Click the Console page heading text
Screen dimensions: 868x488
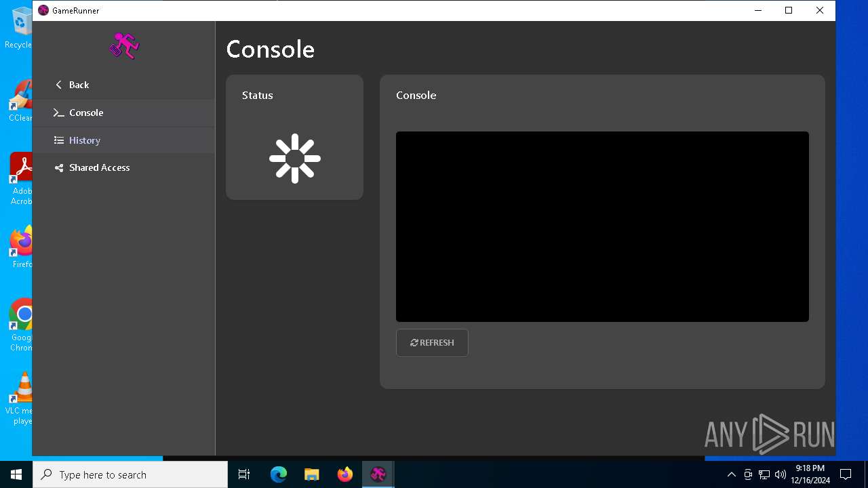pyautogui.click(x=270, y=49)
